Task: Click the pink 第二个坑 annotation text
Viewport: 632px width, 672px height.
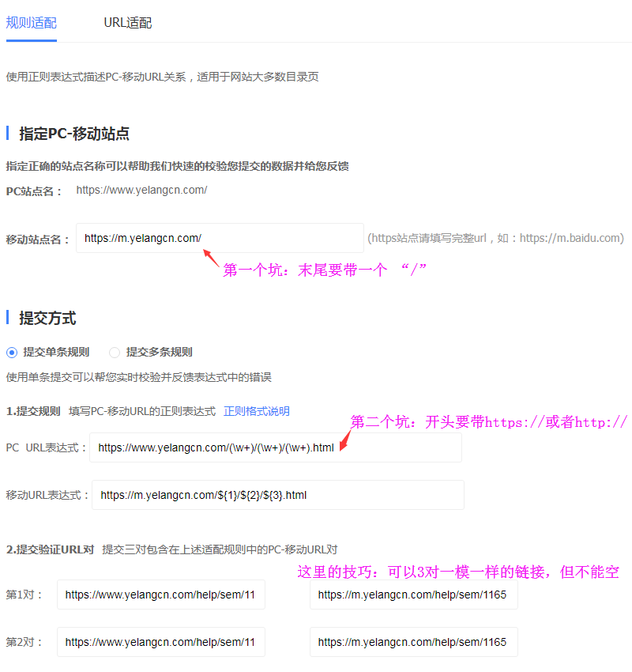Action: [488, 422]
